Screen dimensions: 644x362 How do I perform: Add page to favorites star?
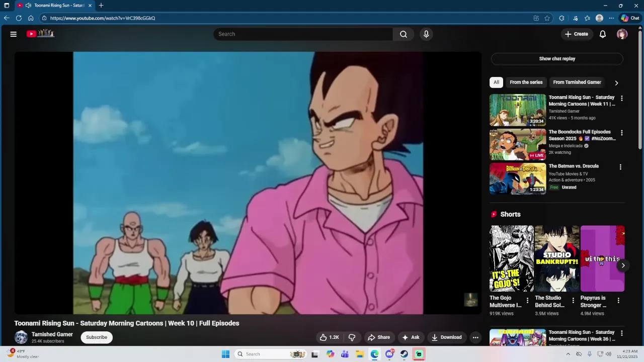(x=547, y=18)
